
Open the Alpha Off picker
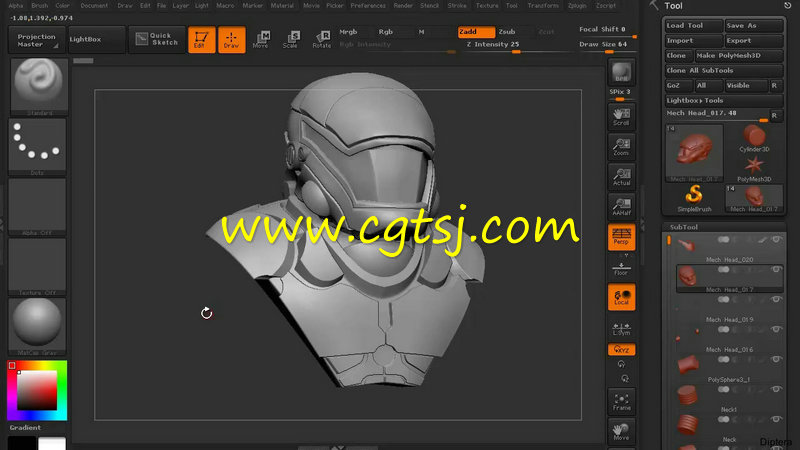(37, 207)
